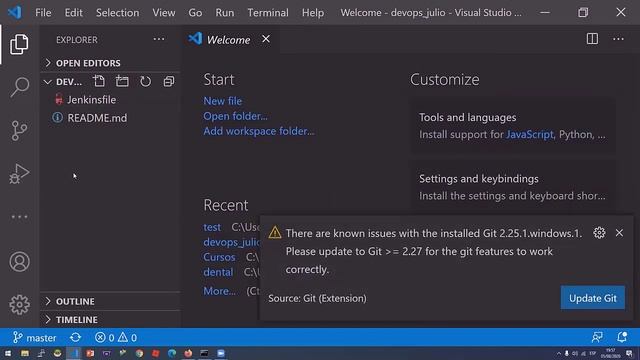Open the Terminal menu
This screenshot has width=640, height=360.
[x=268, y=13]
